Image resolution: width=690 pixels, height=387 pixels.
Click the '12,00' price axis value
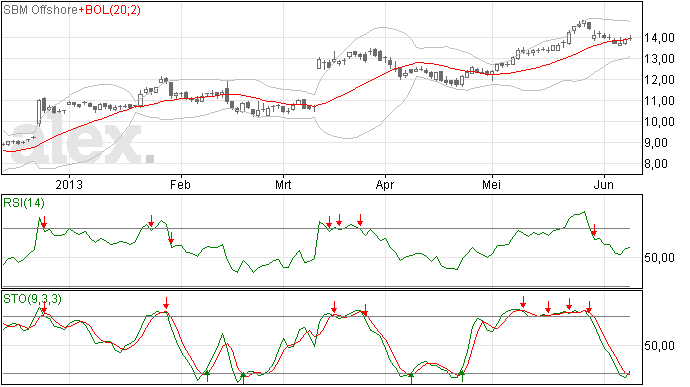point(659,80)
